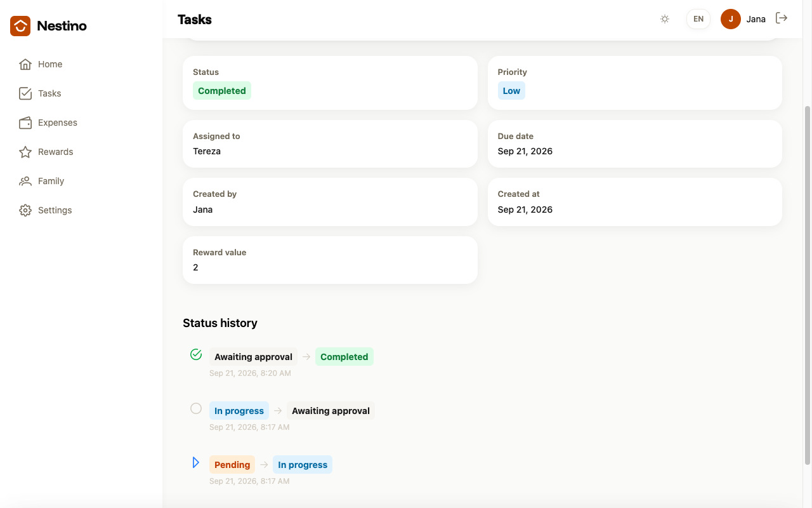Click the Settings gear icon
This screenshot has height=508, width=812.
(x=25, y=210)
